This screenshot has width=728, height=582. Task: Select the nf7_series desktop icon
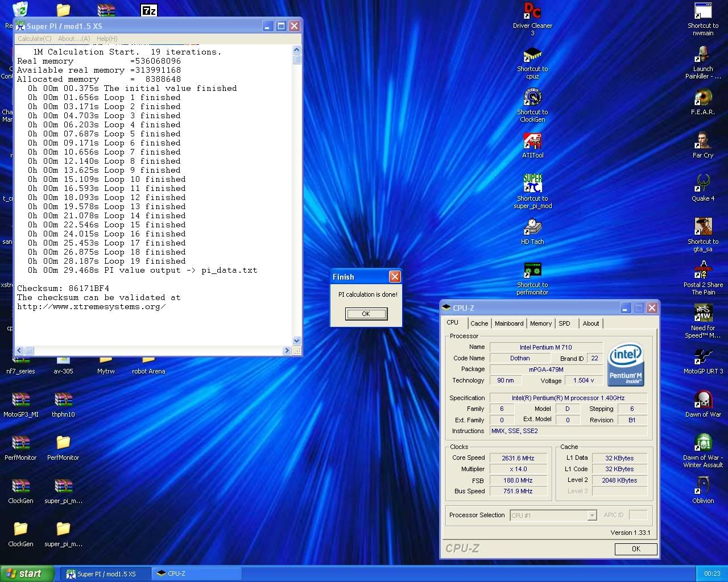pos(20,365)
